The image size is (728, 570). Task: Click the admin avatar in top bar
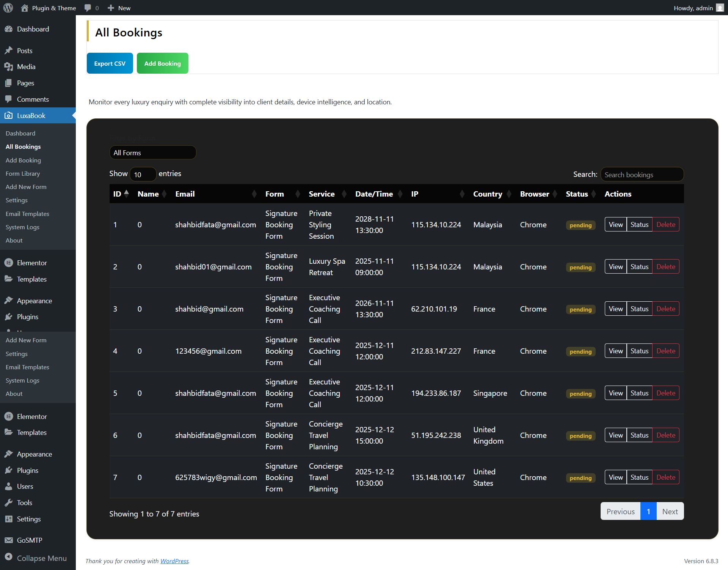(x=719, y=8)
